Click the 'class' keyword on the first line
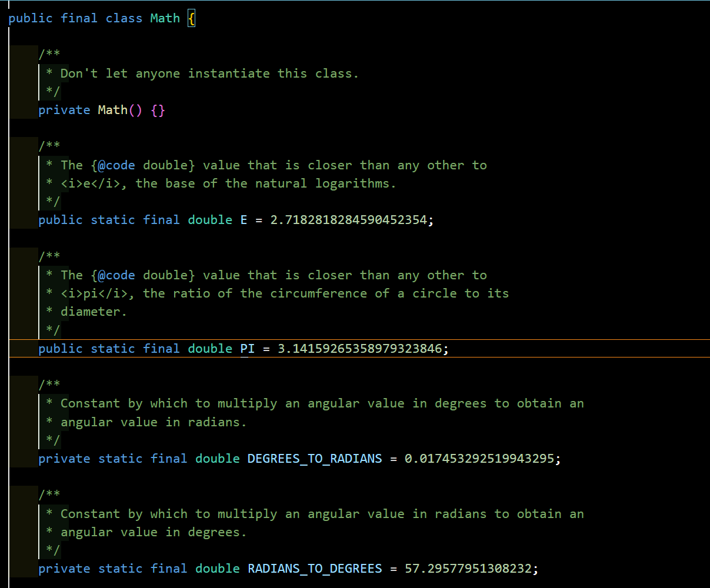 pos(124,18)
